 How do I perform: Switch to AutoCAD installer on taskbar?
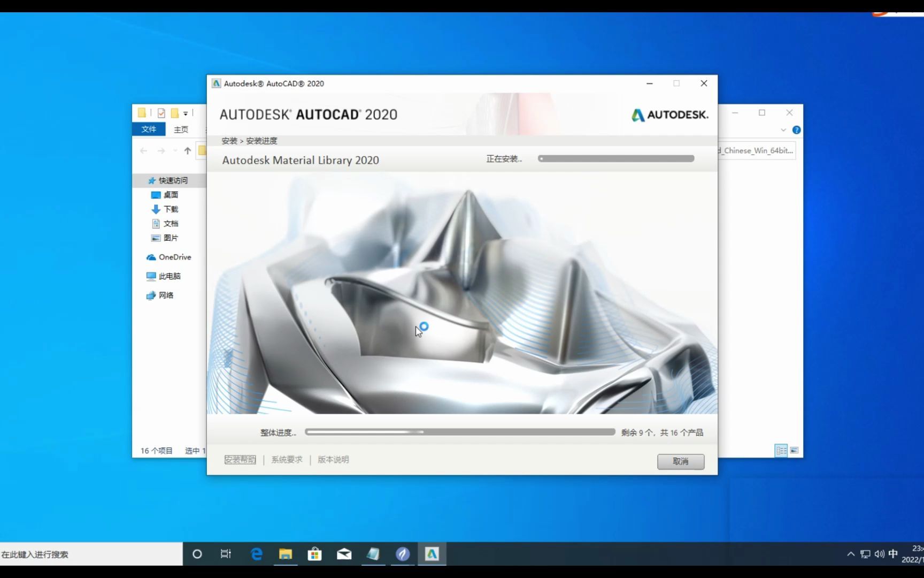(432, 554)
